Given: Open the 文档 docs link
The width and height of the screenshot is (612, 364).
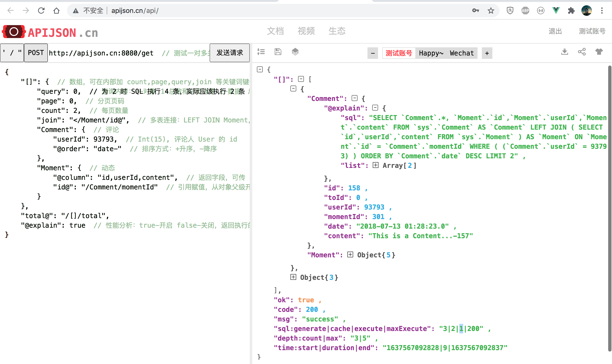Looking at the screenshot, I should (x=275, y=31).
